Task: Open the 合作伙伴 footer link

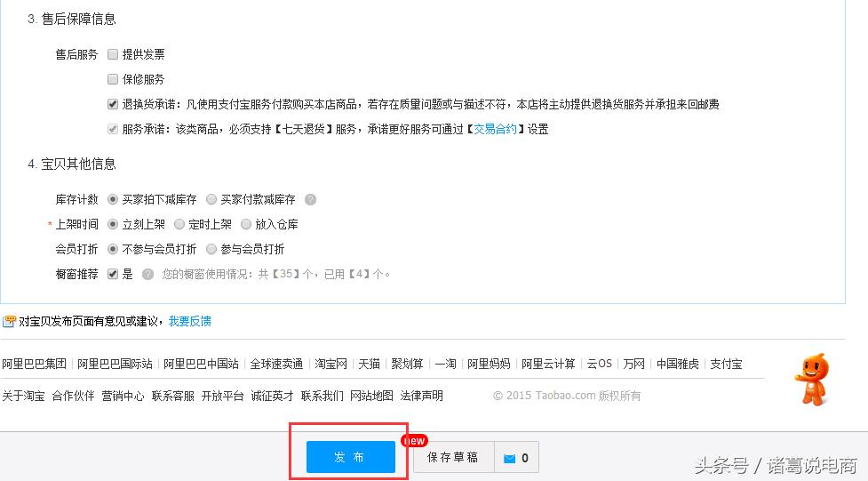Action: tap(73, 396)
